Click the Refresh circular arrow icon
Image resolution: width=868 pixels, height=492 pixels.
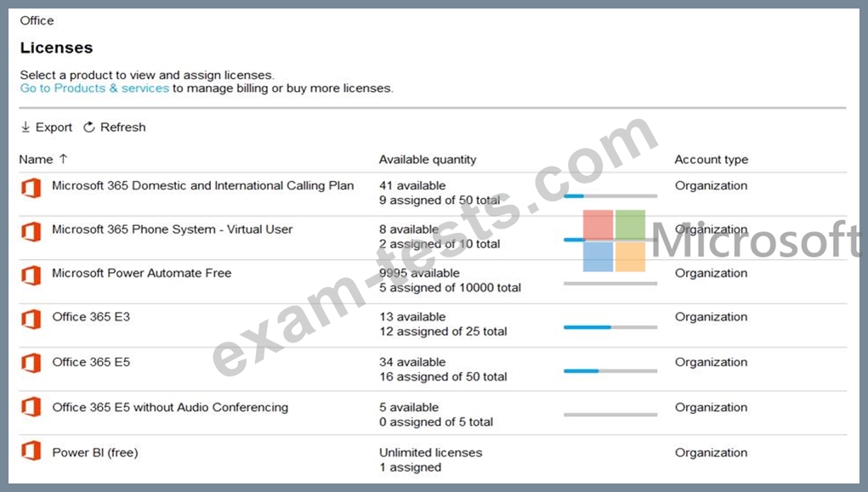coord(89,127)
